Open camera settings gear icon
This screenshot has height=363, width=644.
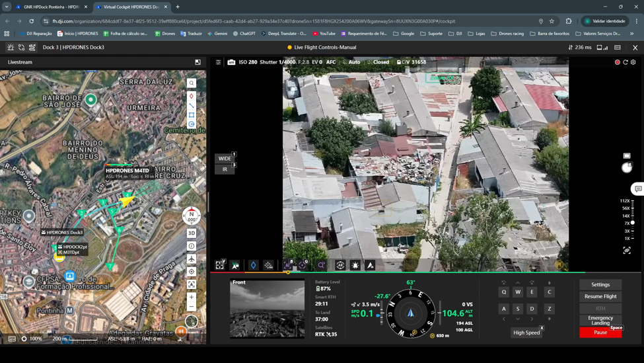point(633,62)
